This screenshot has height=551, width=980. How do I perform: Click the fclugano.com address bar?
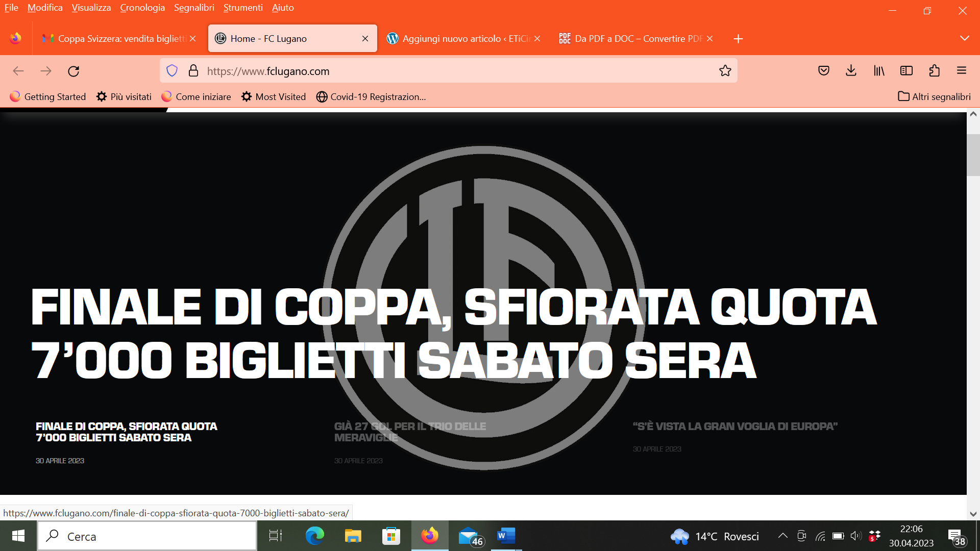click(449, 71)
